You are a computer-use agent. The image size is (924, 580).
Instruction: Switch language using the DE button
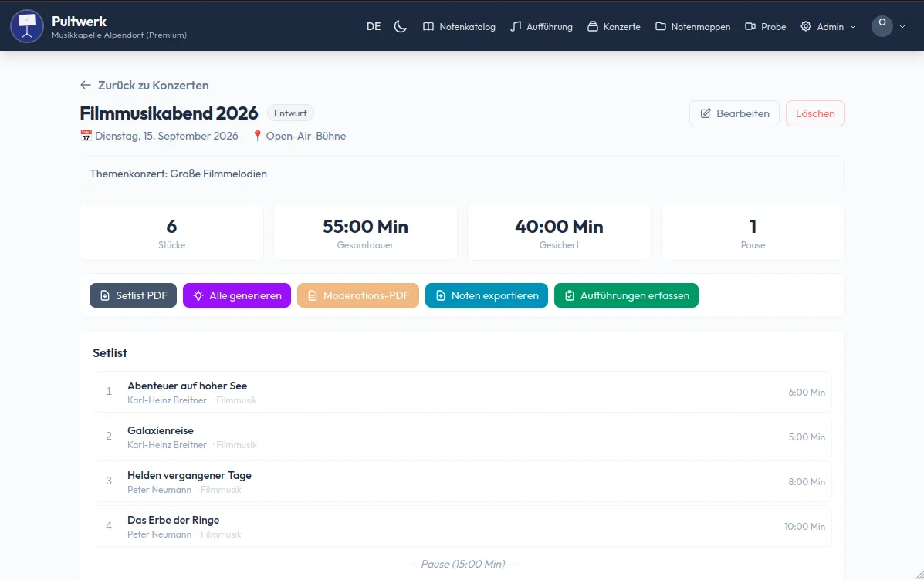click(x=374, y=26)
